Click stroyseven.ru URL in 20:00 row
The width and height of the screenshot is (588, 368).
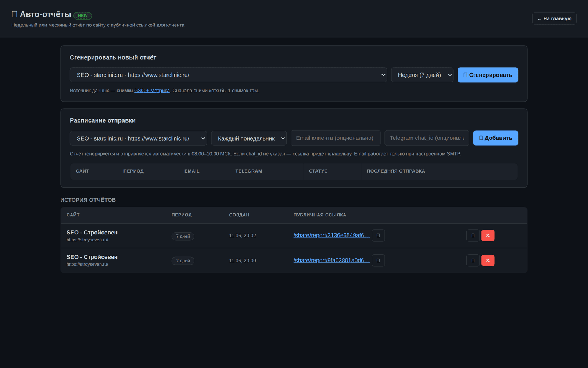pyautogui.click(x=87, y=265)
